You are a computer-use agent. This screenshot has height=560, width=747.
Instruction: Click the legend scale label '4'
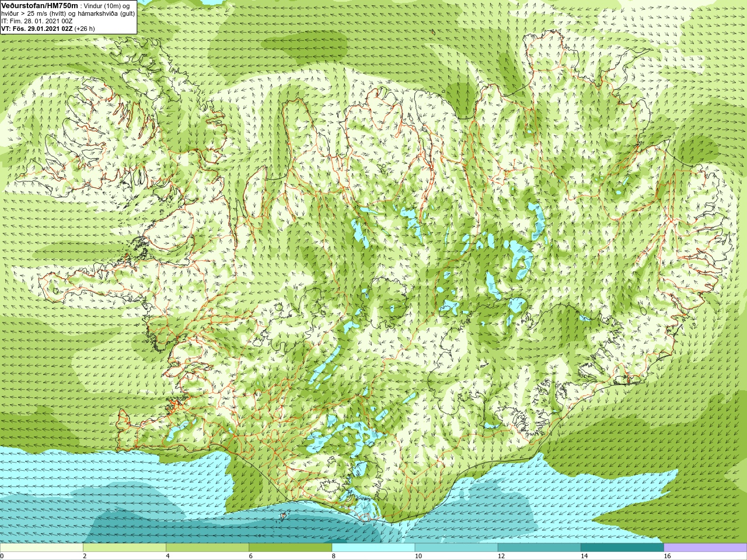tap(167, 556)
